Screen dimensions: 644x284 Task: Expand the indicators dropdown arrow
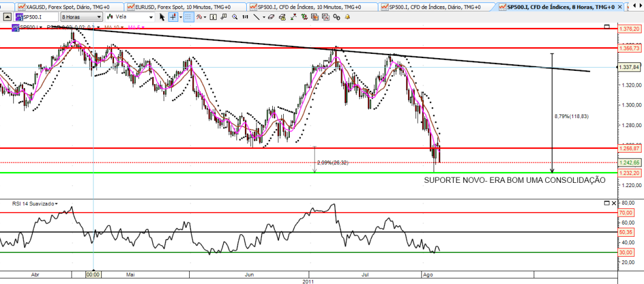click(205, 17)
